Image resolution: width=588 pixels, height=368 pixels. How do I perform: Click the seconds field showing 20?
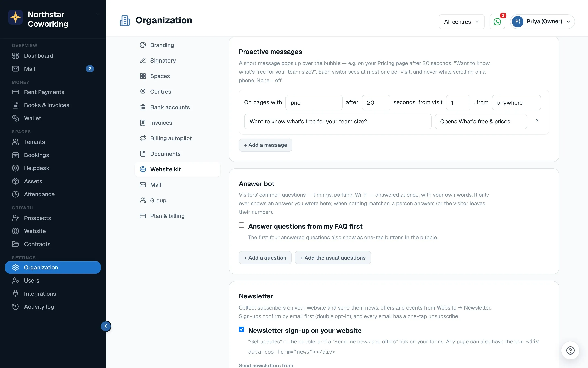(x=376, y=103)
